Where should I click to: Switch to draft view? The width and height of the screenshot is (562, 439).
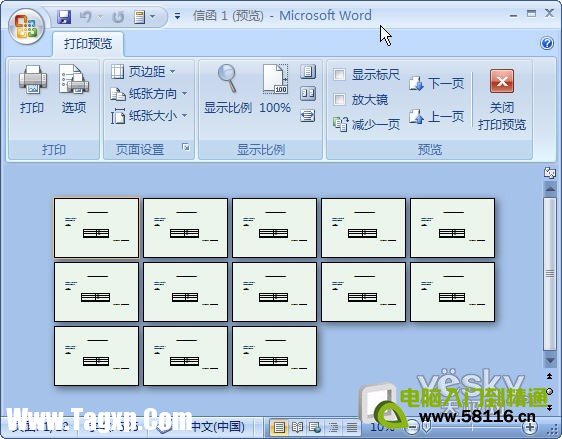pyautogui.click(x=352, y=427)
